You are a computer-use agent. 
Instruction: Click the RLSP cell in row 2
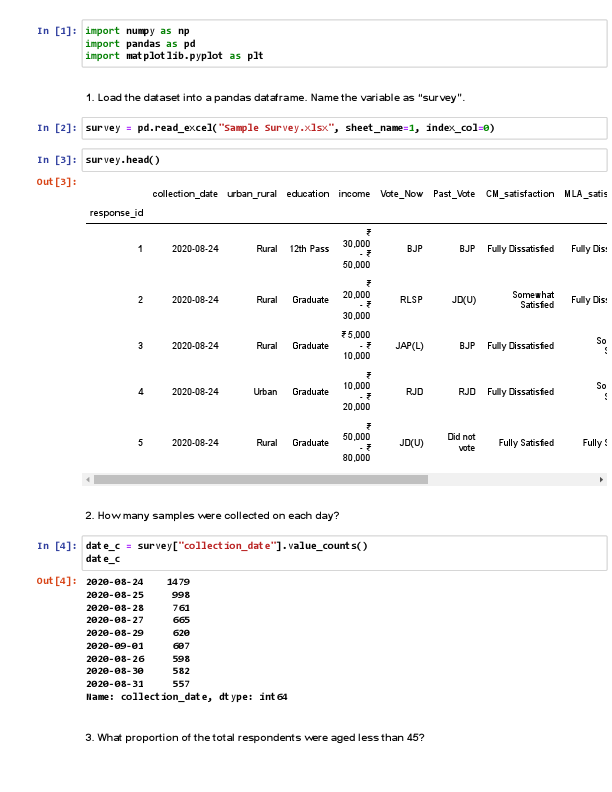click(411, 300)
